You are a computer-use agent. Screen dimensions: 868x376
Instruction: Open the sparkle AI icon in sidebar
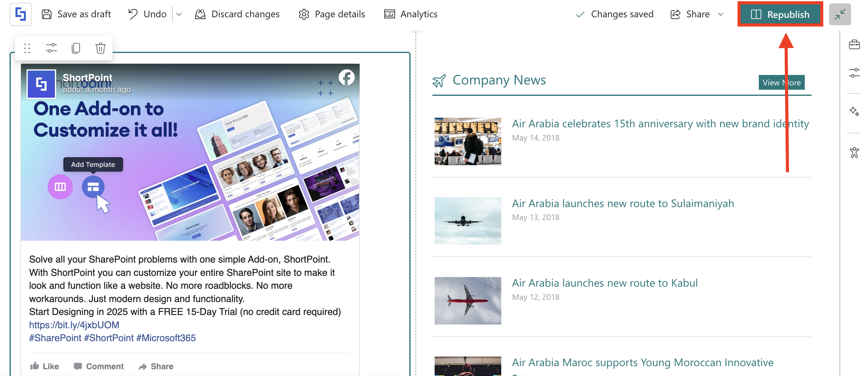pos(854,112)
